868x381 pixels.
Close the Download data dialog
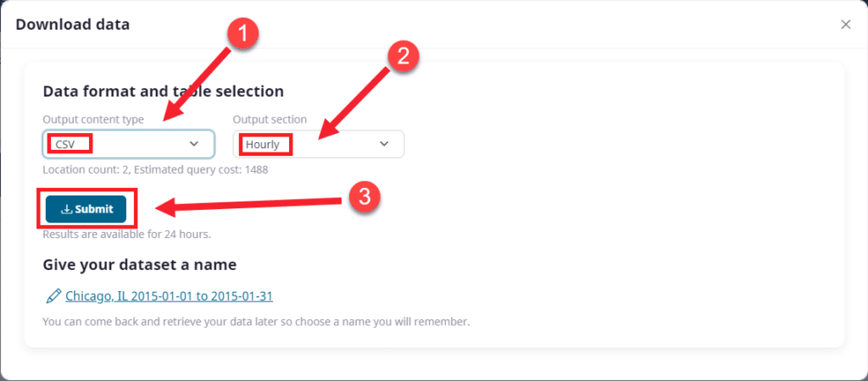[845, 25]
